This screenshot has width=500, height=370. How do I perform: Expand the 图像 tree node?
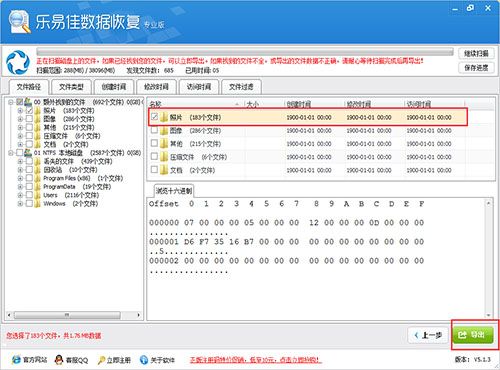pyautogui.click(x=20, y=119)
